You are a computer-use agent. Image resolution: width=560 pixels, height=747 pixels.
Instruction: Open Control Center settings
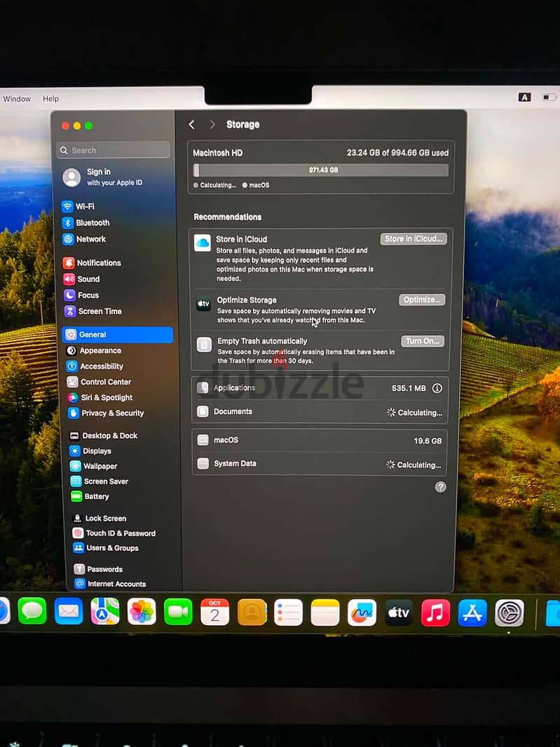click(99, 382)
